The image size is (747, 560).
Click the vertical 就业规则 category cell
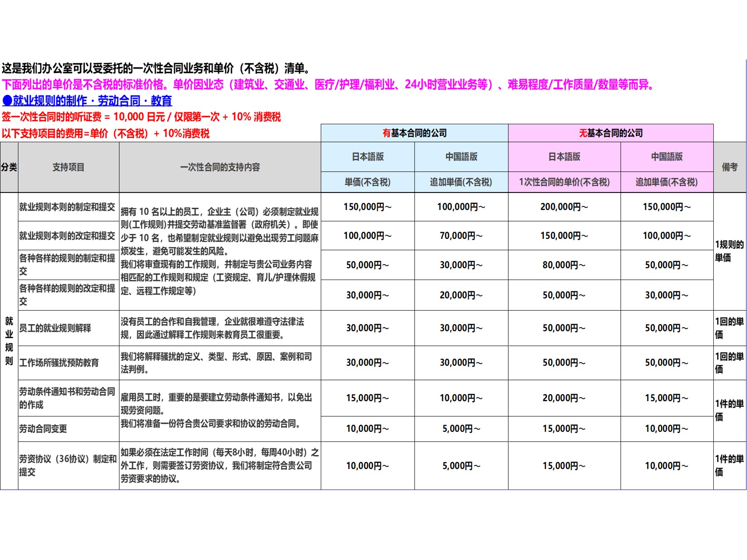pyautogui.click(x=9, y=341)
